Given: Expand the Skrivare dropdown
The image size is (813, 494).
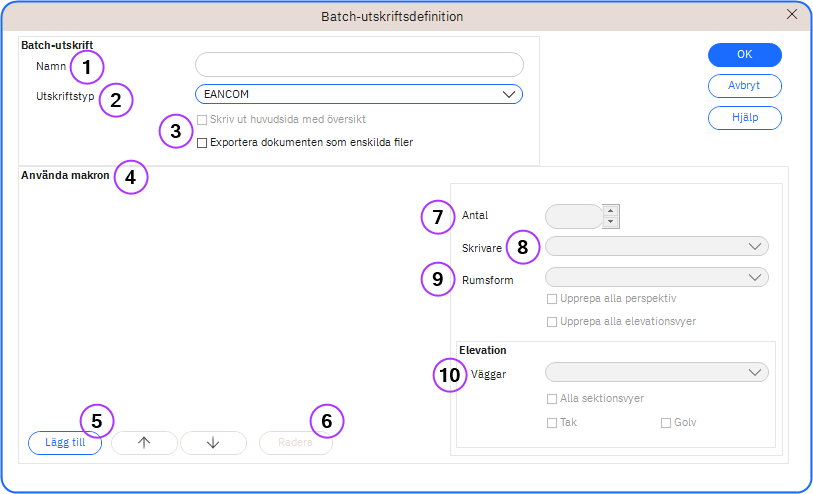Looking at the screenshot, I should point(656,246).
